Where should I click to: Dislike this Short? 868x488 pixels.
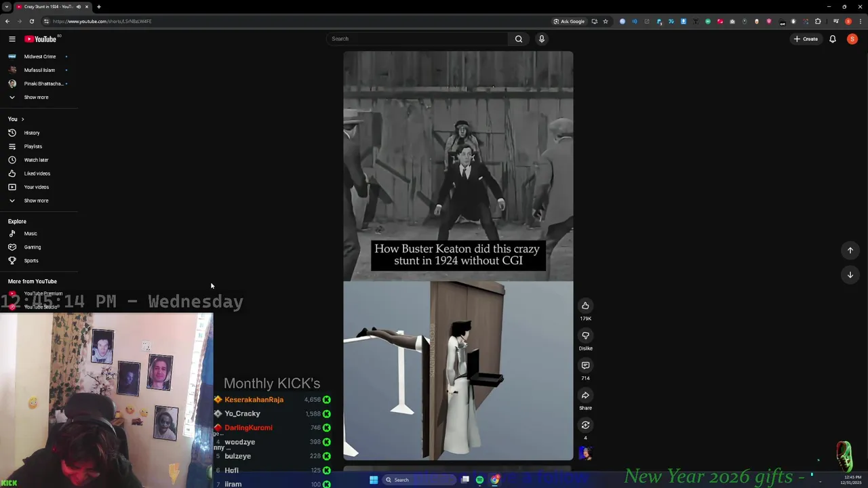click(585, 335)
